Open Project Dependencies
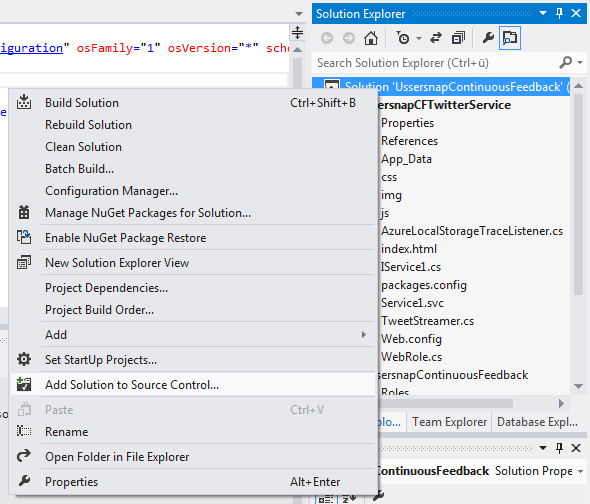Image resolution: width=590 pixels, height=504 pixels. tap(193, 288)
